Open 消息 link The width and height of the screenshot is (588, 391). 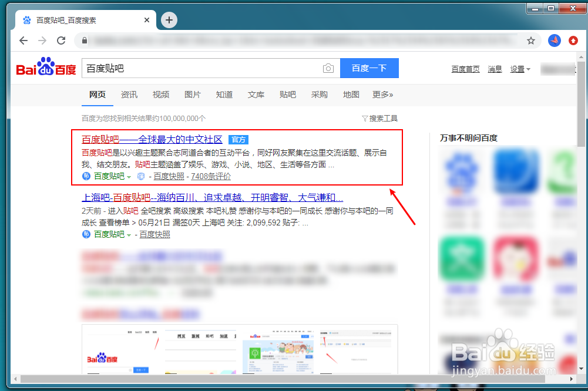[495, 69]
